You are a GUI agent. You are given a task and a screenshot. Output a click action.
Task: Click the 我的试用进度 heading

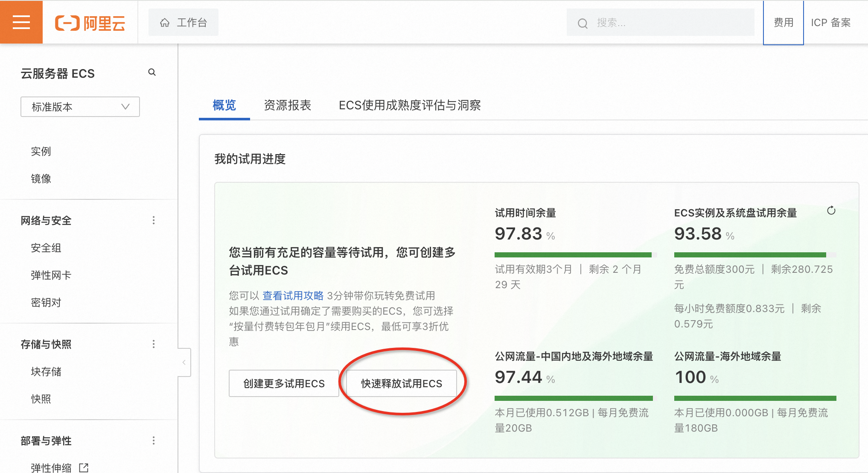(x=250, y=159)
